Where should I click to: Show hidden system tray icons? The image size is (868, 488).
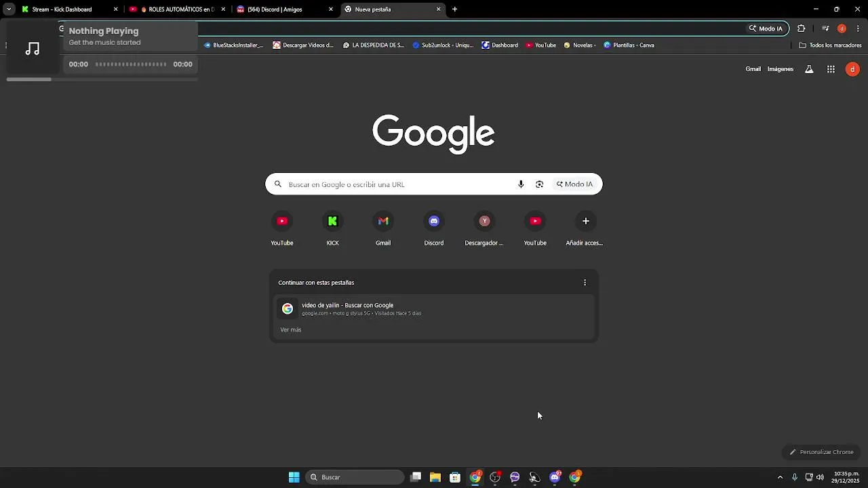coord(780,477)
